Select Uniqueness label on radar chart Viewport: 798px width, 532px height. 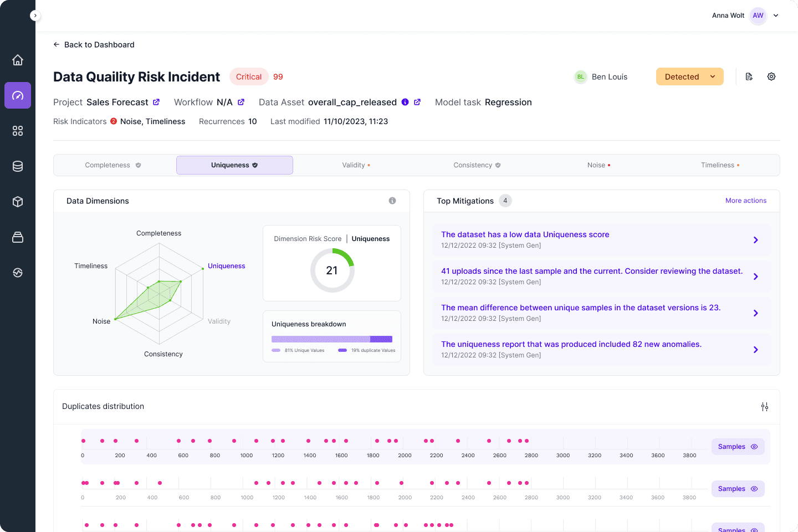coord(226,266)
